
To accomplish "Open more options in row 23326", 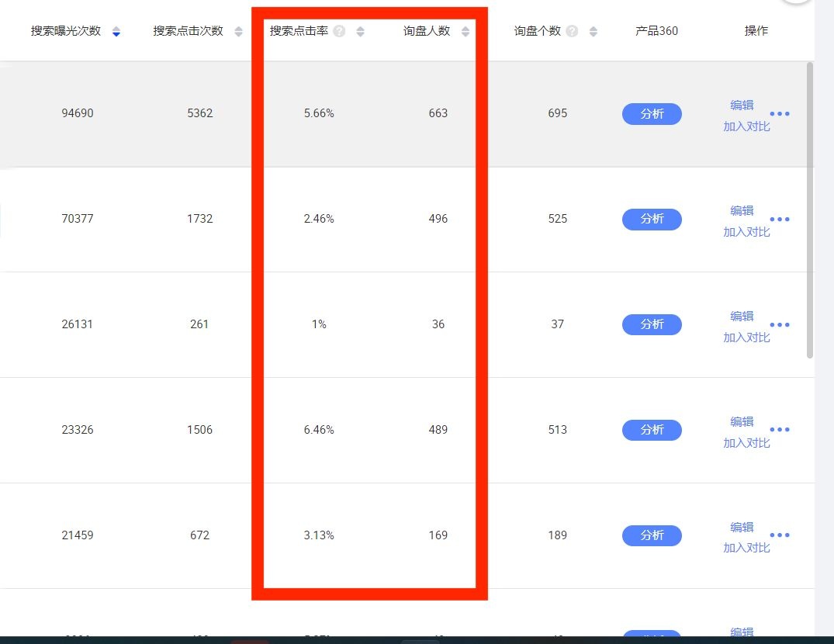I will point(780,430).
